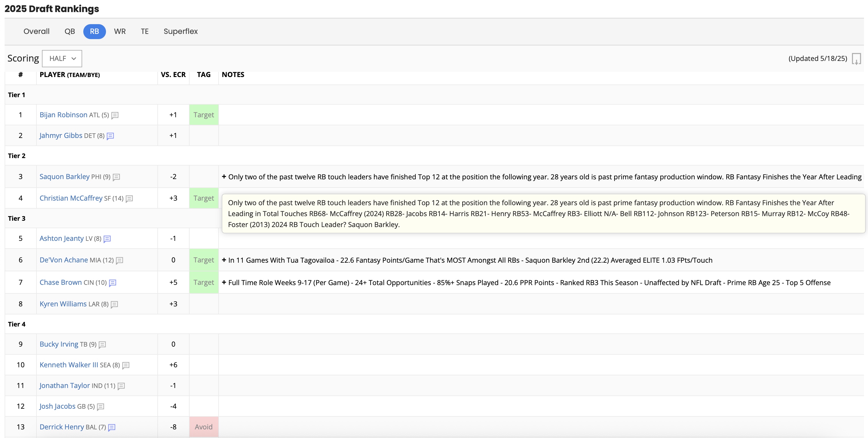Viewport: 868px width, 438px height.
Task: Expand Chase Brown notes with plus sign
Action: tap(224, 282)
